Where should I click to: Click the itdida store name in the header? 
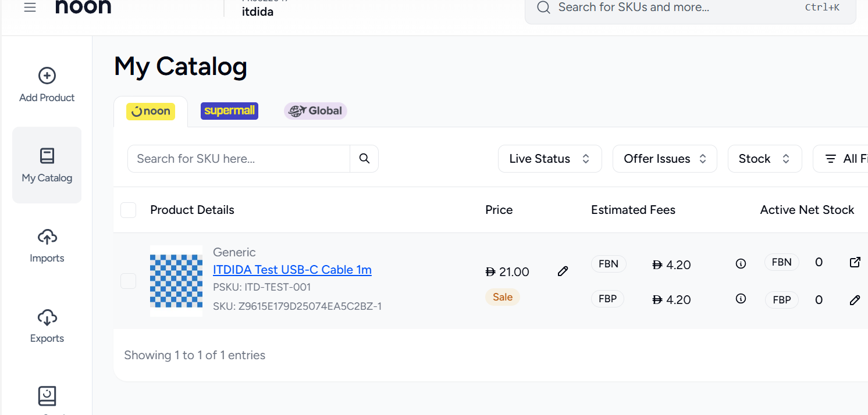(258, 12)
